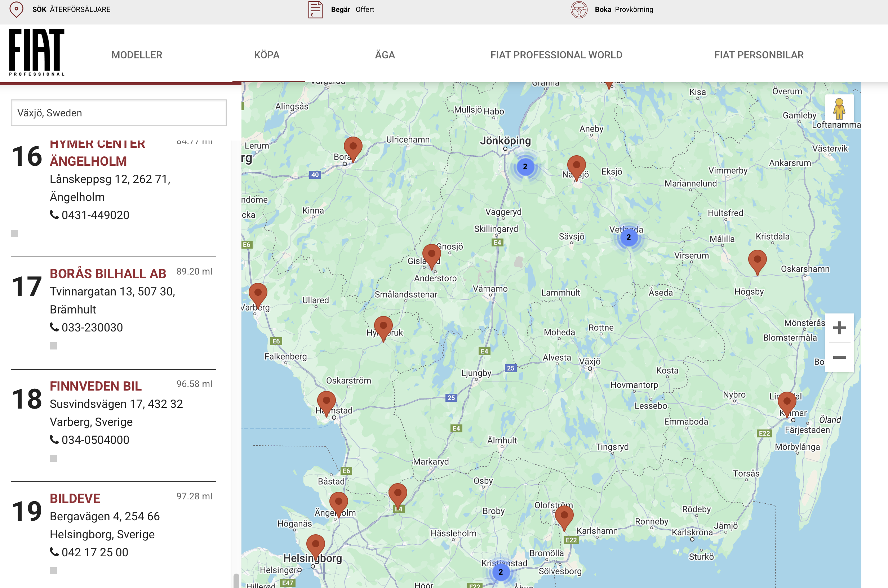Click the Fiat Professional logo

point(37,52)
